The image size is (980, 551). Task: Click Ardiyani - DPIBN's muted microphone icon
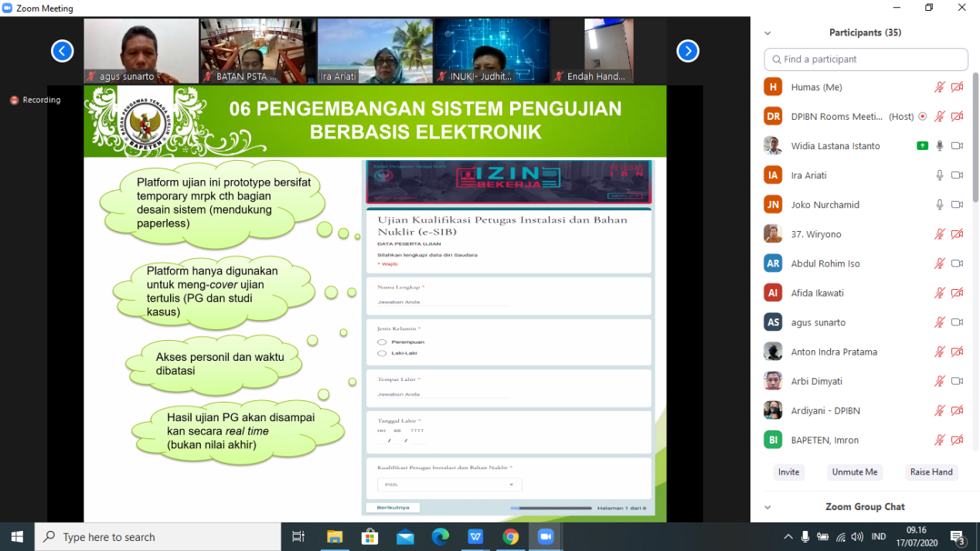(940, 410)
